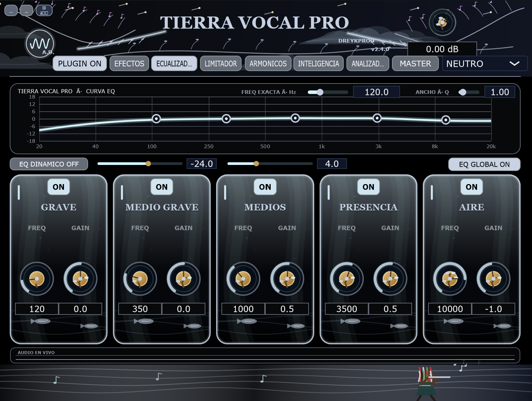Toggle the PRESENCIA band ON switch
Screen dimensions: 532x401
(369, 187)
